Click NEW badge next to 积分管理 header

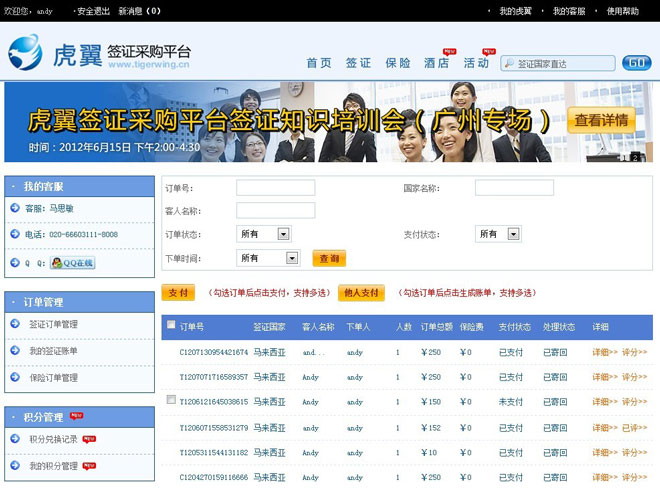point(77,416)
